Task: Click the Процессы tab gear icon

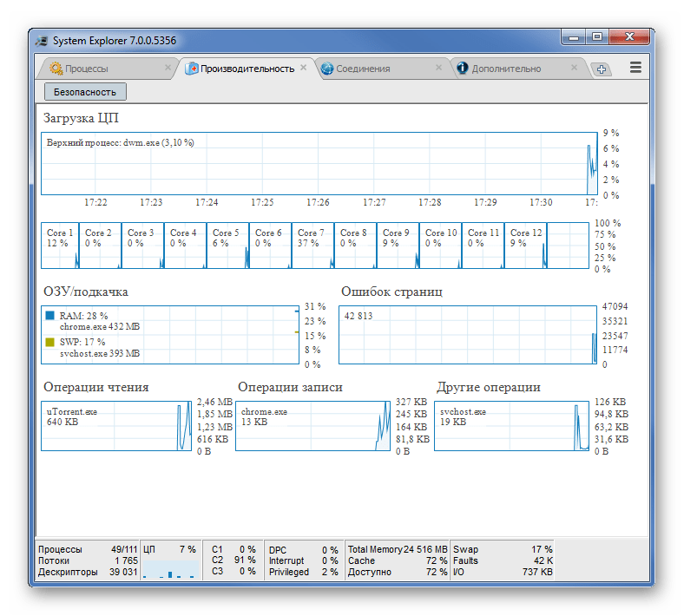Action: [56, 69]
